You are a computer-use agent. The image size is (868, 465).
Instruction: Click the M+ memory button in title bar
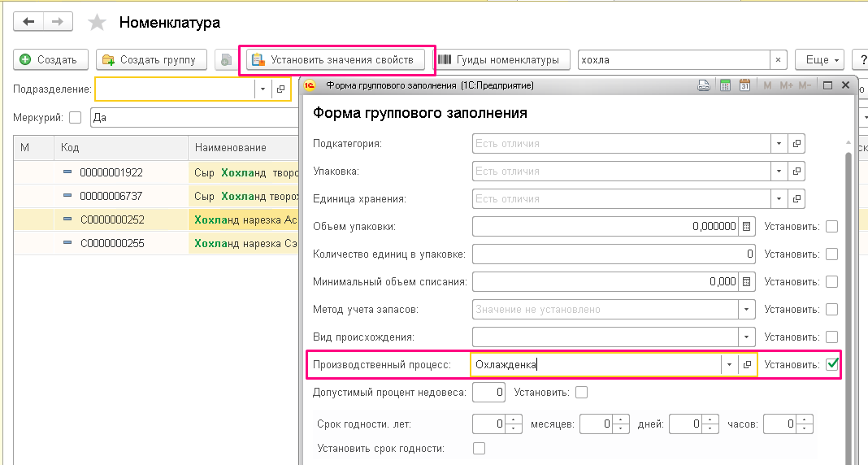[786, 85]
